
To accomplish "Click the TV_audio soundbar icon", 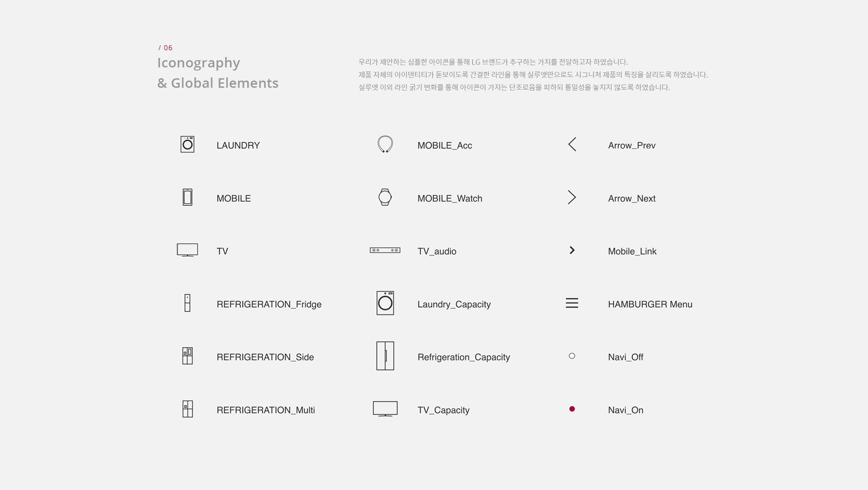I will 385,250.
